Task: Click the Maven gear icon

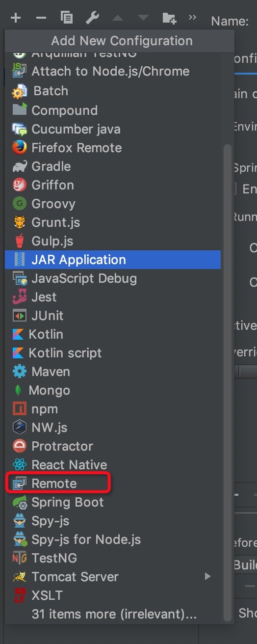Action: point(20,372)
